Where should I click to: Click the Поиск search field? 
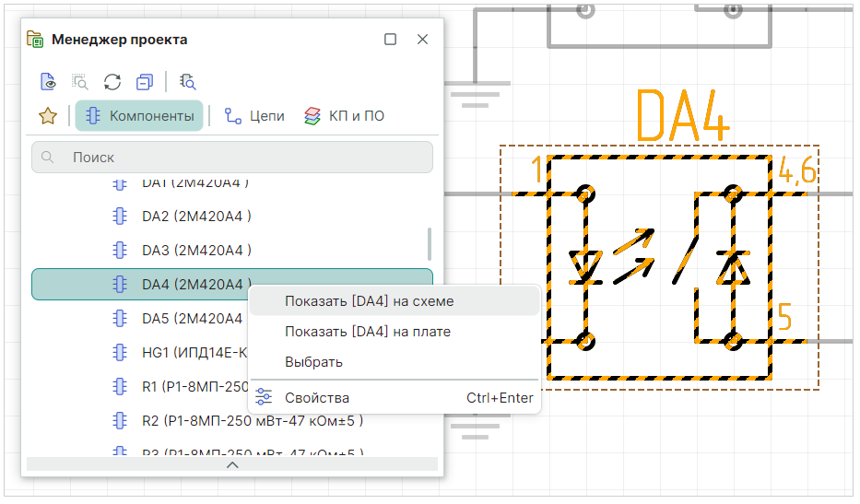coord(232,158)
